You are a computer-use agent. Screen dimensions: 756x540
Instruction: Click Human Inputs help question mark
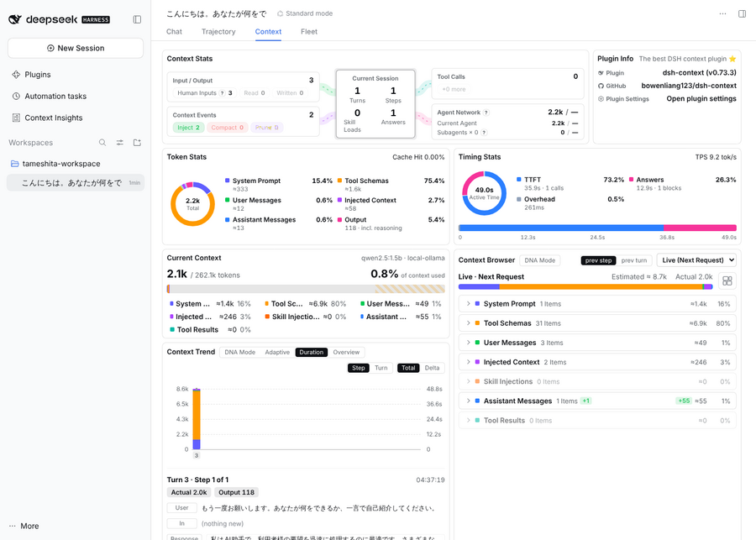[223, 93]
